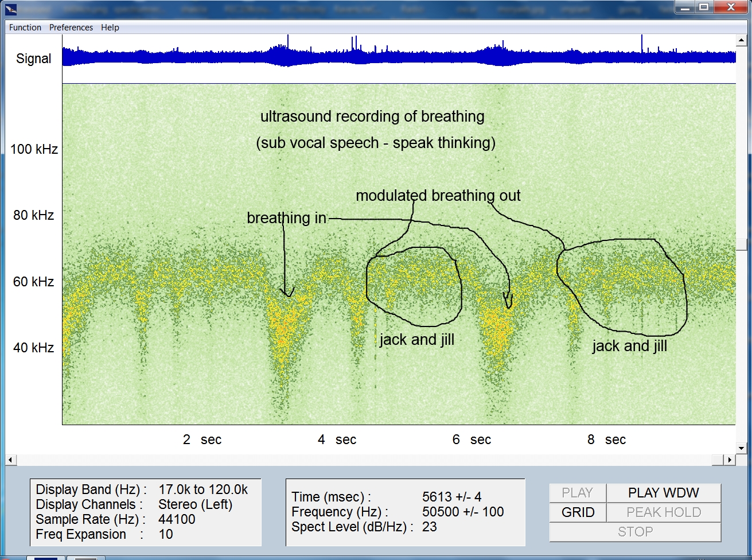Click the first 'jack and jill' circled region

(414, 286)
